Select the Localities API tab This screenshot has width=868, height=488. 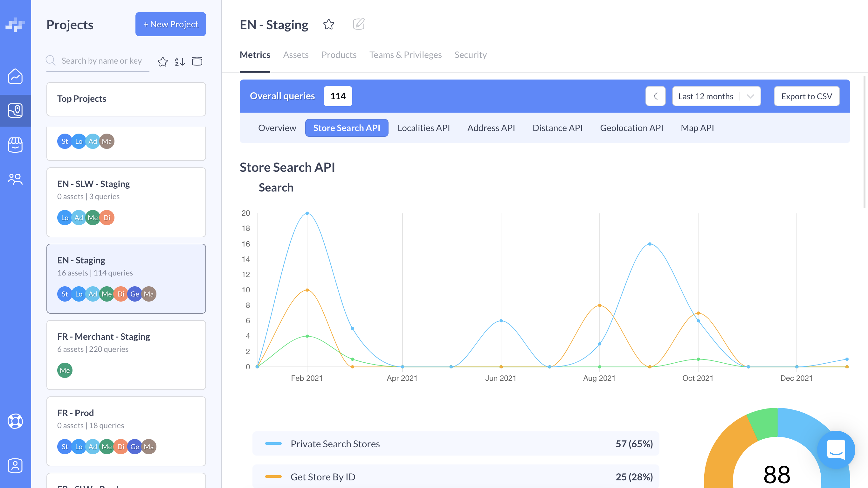[x=424, y=128]
